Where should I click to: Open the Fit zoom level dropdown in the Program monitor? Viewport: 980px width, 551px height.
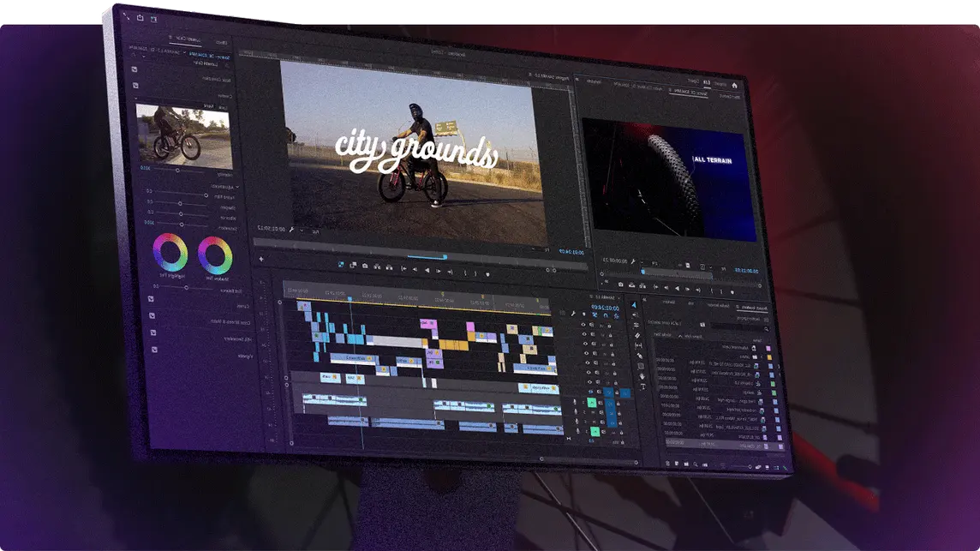(315, 231)
